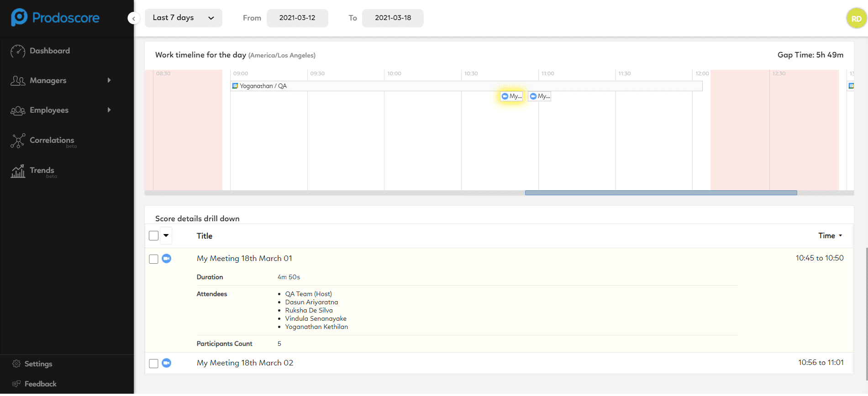Collapse the sidebar with the arrow button
Screen dimensions: 868x396
[133, 18]
